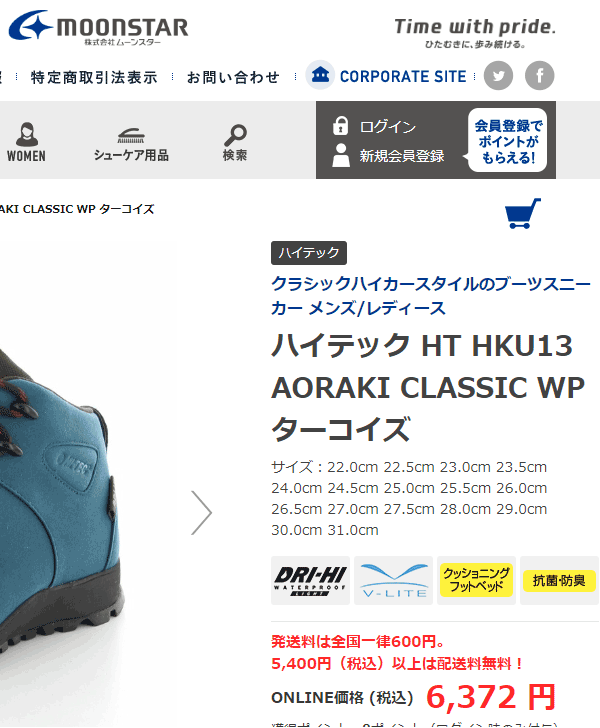Click the Moonstar logo
The width and height of the screenshot is (600, 728).
pos(98,27)
